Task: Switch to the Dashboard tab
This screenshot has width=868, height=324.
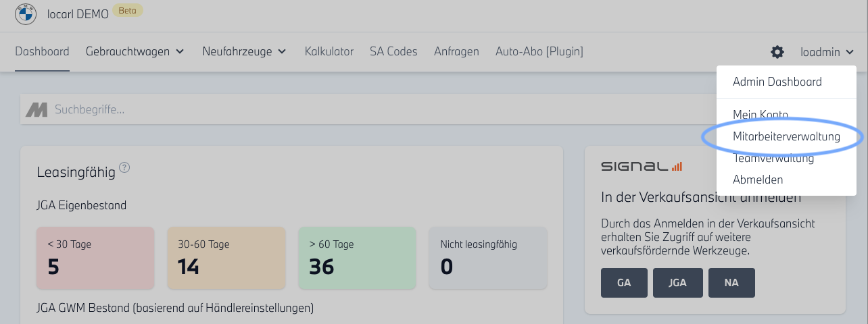Action: click(42, 51)
